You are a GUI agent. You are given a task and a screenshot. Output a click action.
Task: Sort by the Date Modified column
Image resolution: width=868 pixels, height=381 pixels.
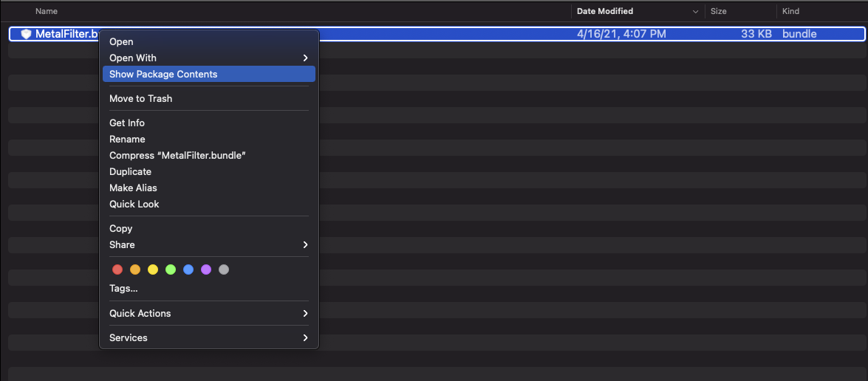pyautogui.click(x=605, y=11)
